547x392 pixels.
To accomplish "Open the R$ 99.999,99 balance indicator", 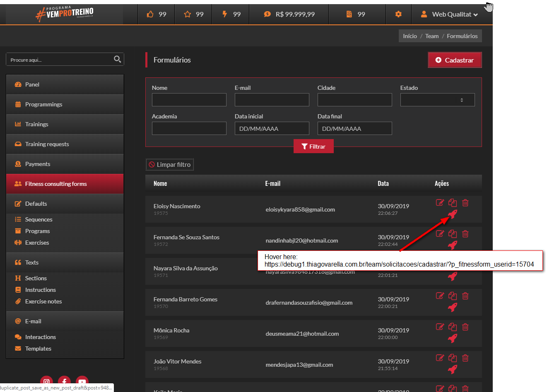I will (x=289, y=14).
